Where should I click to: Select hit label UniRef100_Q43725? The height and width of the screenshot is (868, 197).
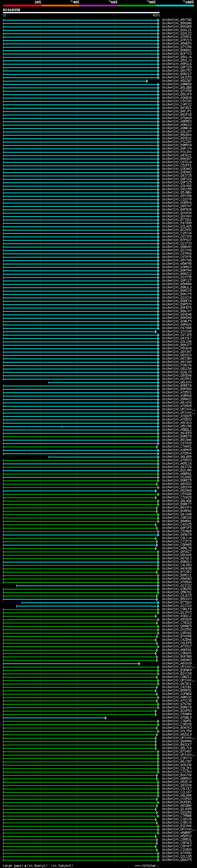[177, 176]
